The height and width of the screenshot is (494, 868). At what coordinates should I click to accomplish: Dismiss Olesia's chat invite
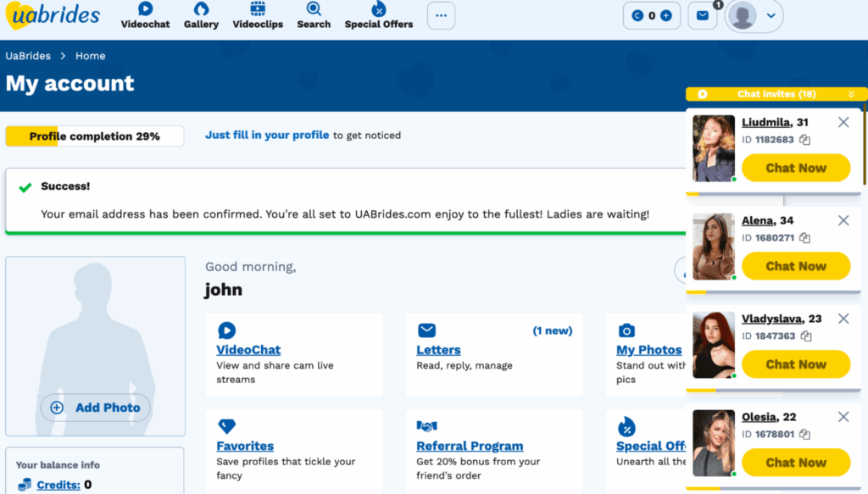coord(843,417)
